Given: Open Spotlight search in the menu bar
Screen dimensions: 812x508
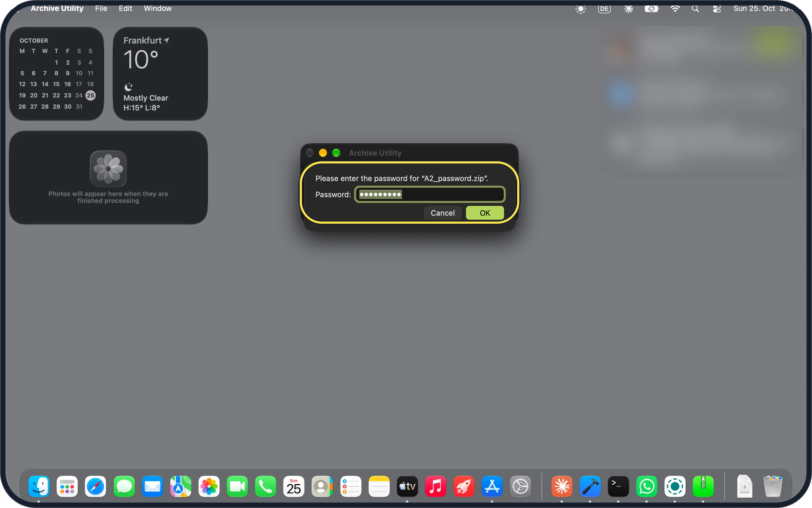Looking at the screenshot, I should (x=695, y=9).
